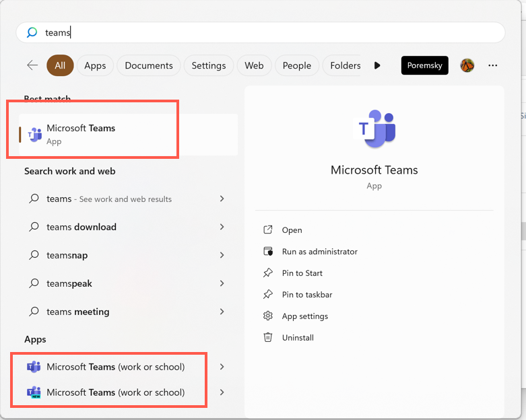526x420 pixels.
Task: Select the Microsoft Teams best match result
Action: [128, 135]
